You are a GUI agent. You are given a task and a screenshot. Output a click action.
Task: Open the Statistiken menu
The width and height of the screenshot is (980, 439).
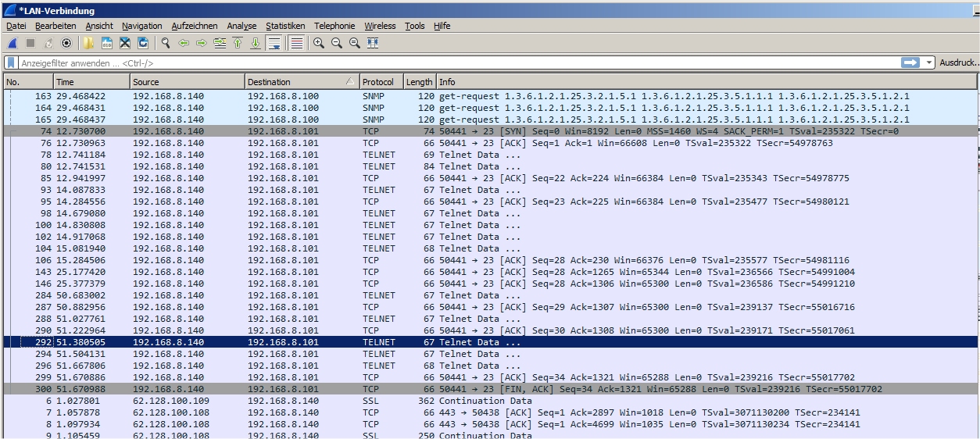click(x=285, y=26)
